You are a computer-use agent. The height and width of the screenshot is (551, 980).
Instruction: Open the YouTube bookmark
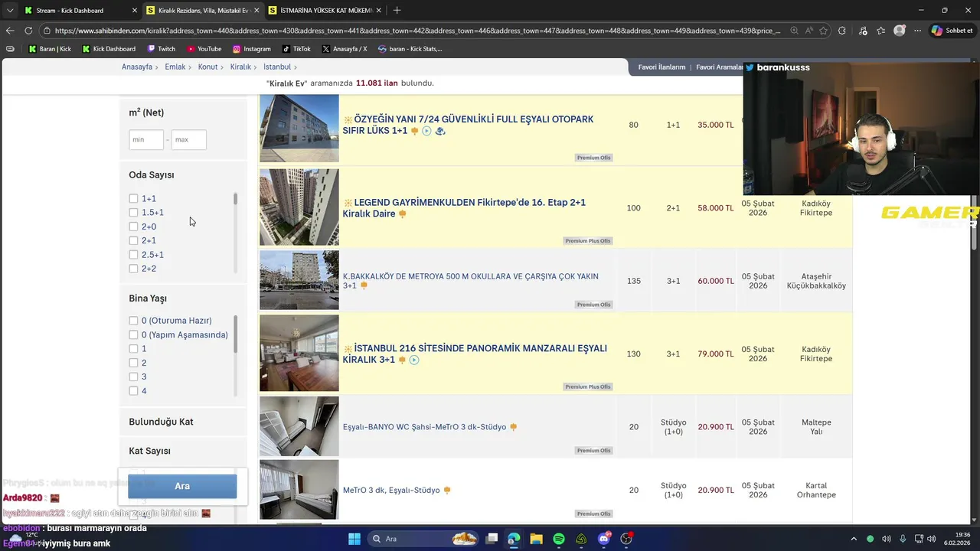point(204,49)
